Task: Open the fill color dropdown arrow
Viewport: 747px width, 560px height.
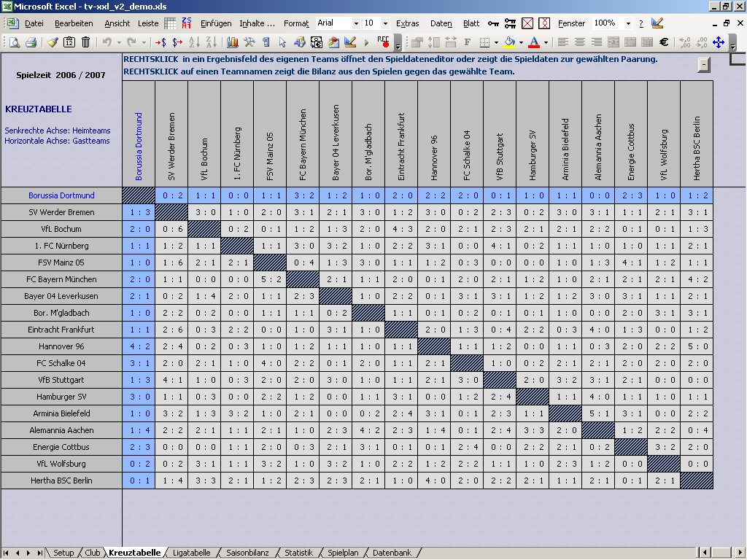Action: (x=521, y=42)
